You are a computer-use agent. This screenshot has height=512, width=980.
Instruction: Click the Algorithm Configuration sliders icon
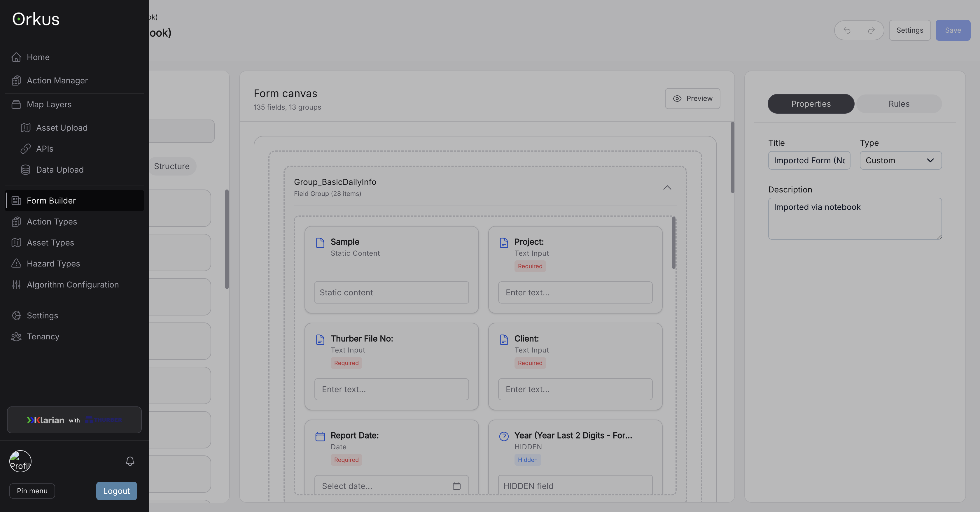tap(16, 285)
